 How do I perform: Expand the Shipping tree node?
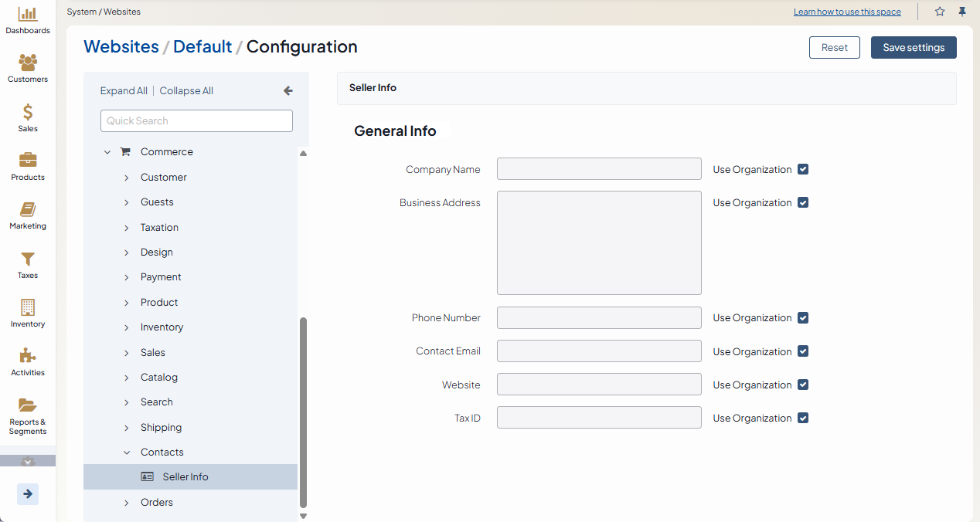pyautogui.click(x=127, y=428)
